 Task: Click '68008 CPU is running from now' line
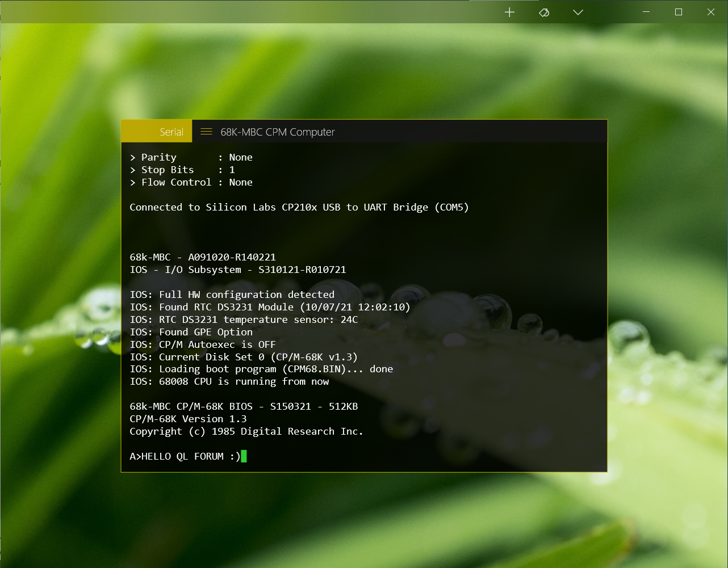[229, 381]
